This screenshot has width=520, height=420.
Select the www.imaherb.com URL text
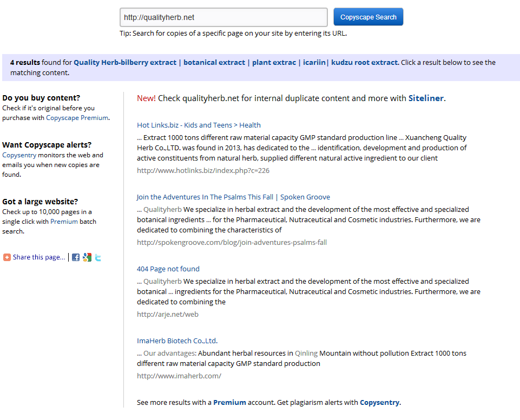click(x=179, y=376)
